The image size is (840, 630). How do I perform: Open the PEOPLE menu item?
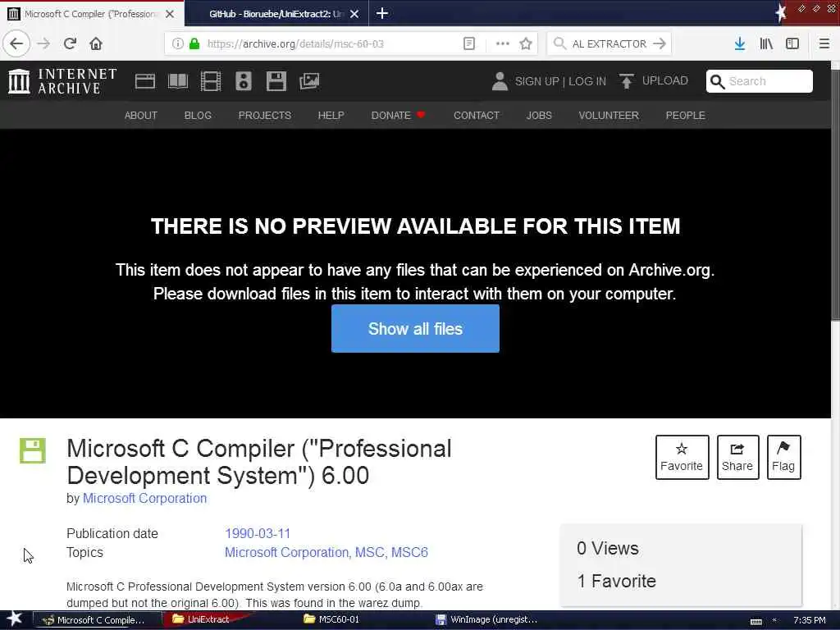[x=685, y=115]
